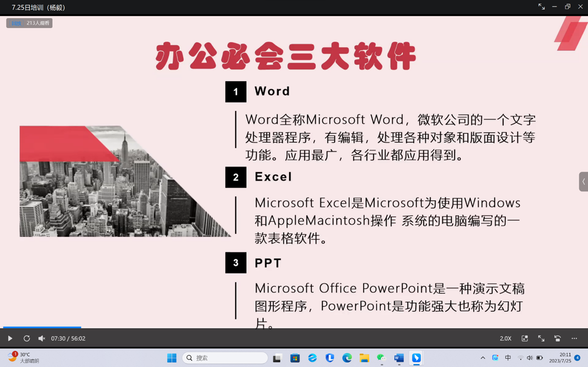Open Microsoft Edge from the taskbar

click(x=347, y=358)
